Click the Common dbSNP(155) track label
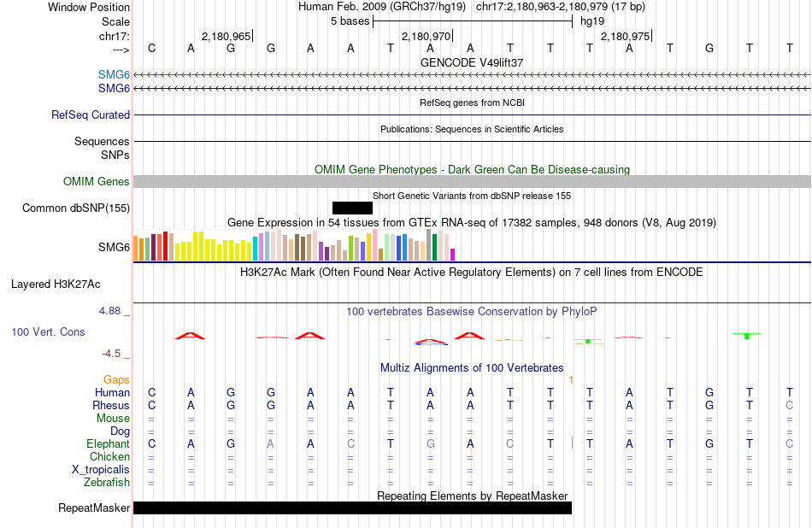Screen dimensions: 812x528 (76, 208)
